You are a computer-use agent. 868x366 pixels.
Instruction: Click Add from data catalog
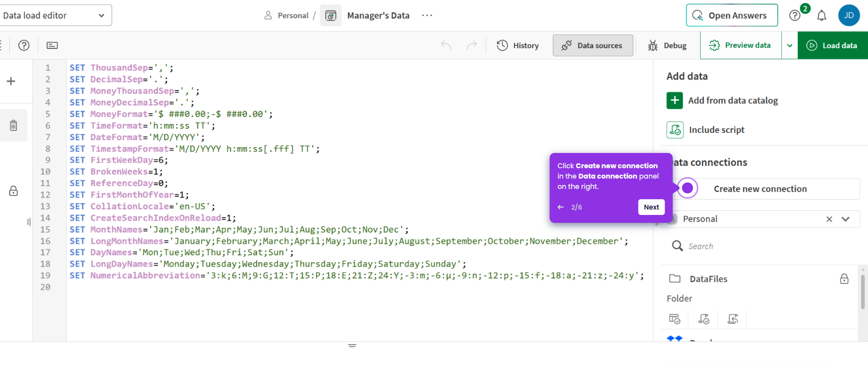point(733,100)
